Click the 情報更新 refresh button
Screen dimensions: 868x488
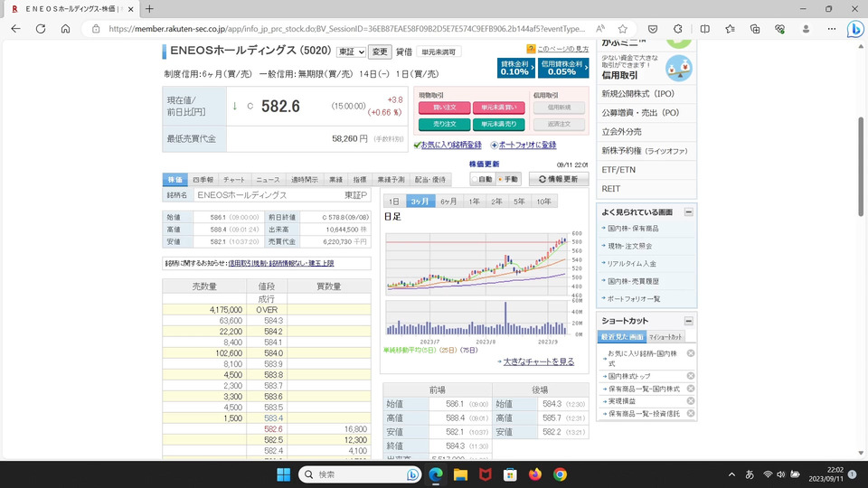(x=559, y=179)
